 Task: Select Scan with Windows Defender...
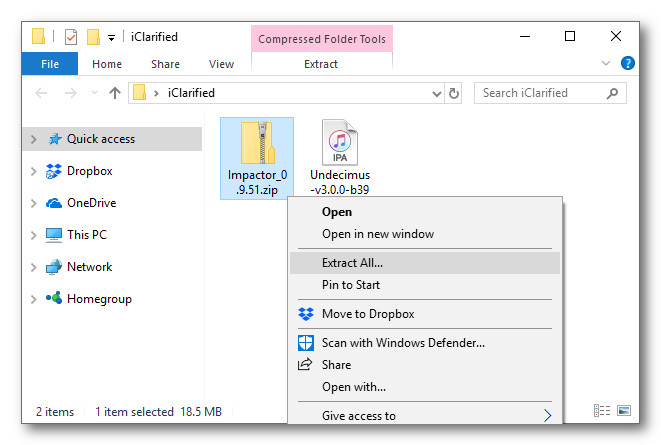coord(403,343)
